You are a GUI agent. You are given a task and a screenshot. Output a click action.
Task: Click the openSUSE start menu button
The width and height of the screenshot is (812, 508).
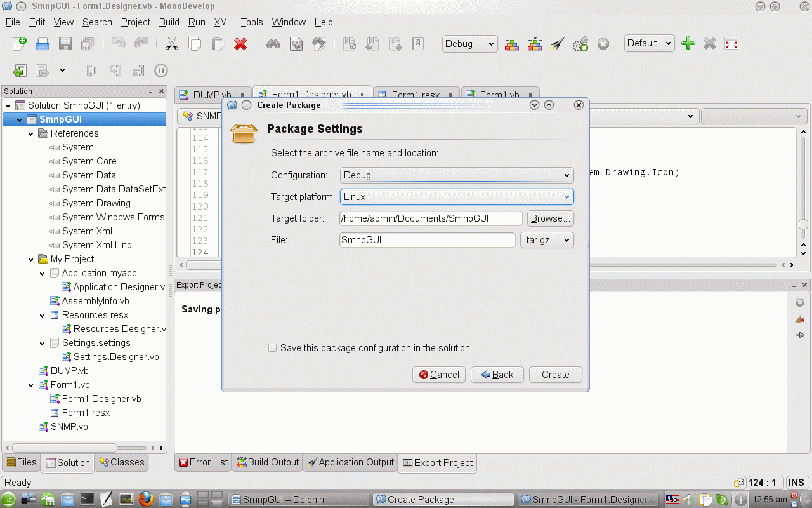click(x=9, y=499)
